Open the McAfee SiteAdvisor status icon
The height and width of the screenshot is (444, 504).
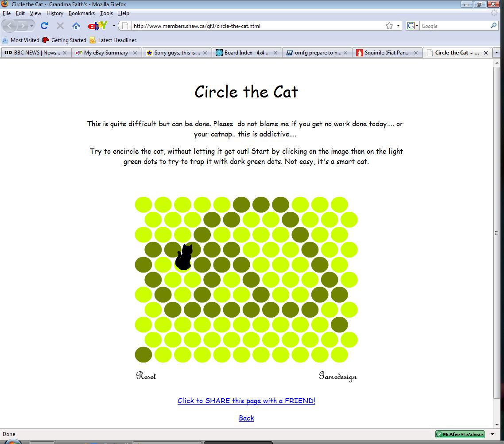point(460,434)
